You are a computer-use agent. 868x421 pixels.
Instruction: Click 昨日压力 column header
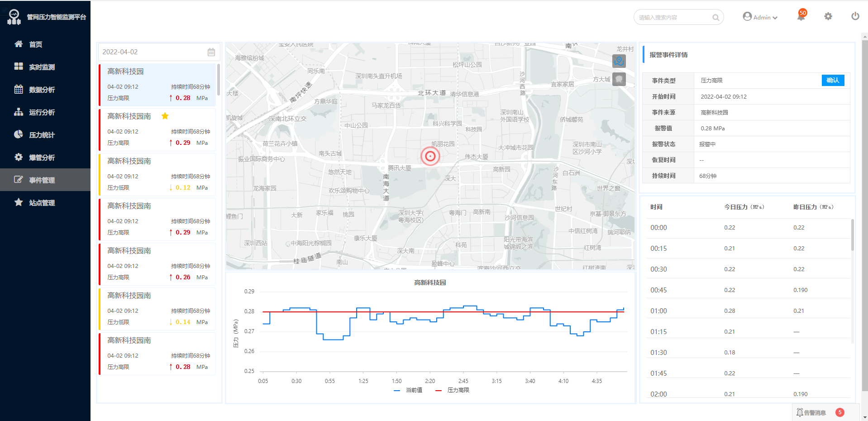(x=813, y=207)
